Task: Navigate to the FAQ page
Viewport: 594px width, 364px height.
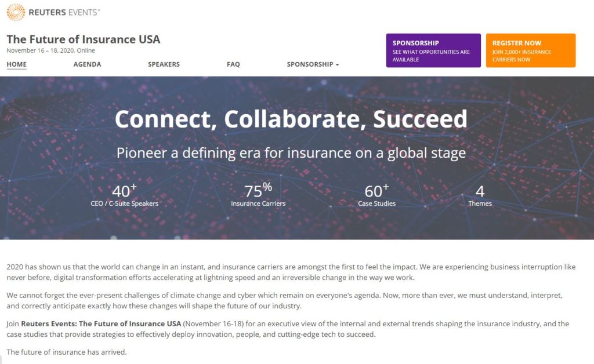Action: coord(233,64)
